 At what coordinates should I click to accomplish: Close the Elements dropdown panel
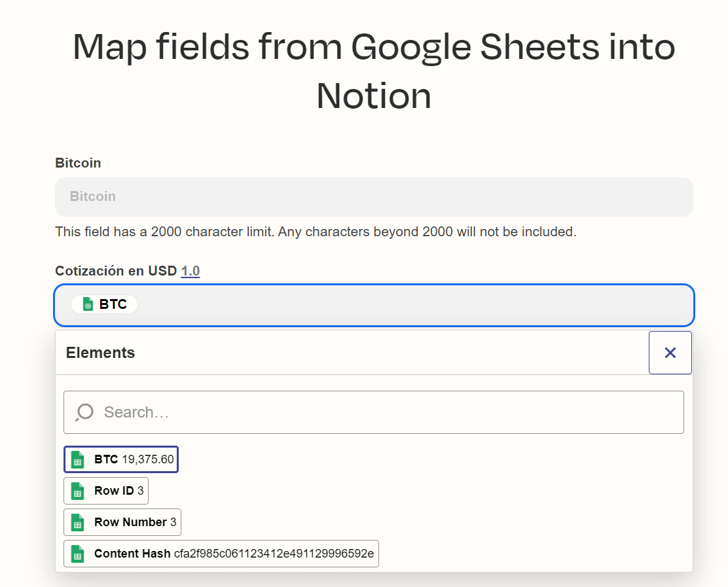click(x=670, y=353)
